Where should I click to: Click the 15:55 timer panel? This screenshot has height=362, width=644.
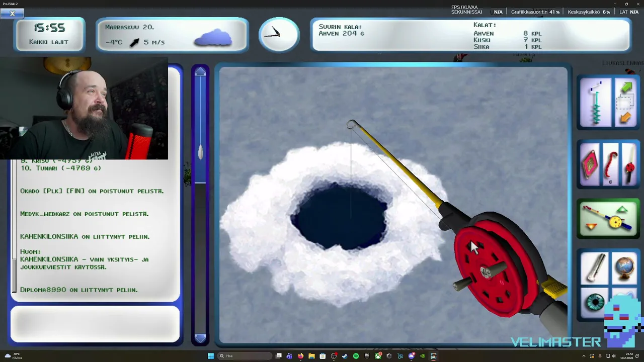tap(49, 34)
